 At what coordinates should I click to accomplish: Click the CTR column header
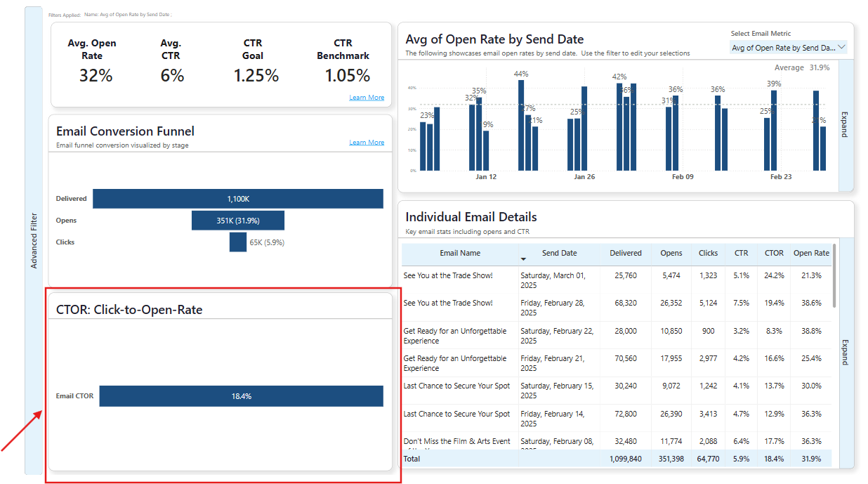(741, 253)
